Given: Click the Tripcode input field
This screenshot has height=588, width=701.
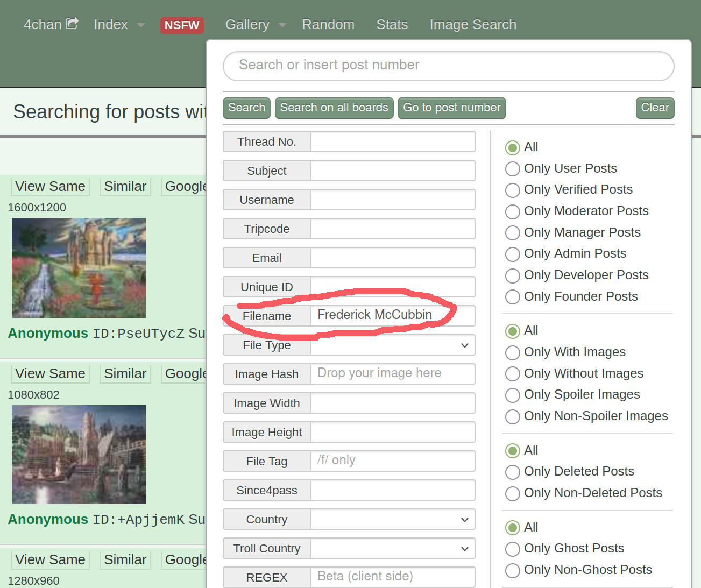Looking at the screenshot, I should pos(393,229).
